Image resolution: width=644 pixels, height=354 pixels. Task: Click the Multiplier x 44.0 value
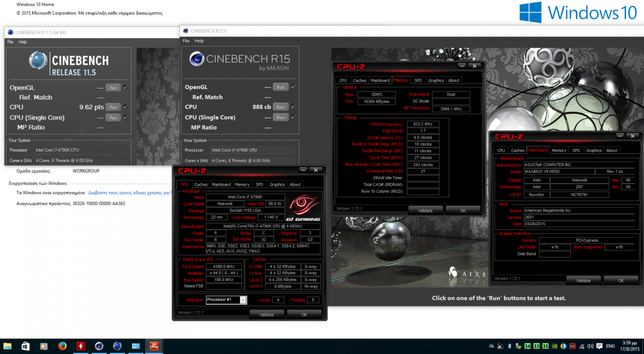(224, 273)
